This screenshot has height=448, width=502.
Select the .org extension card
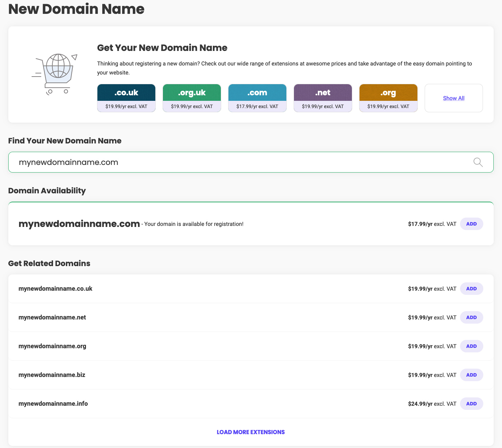[388, 98]
